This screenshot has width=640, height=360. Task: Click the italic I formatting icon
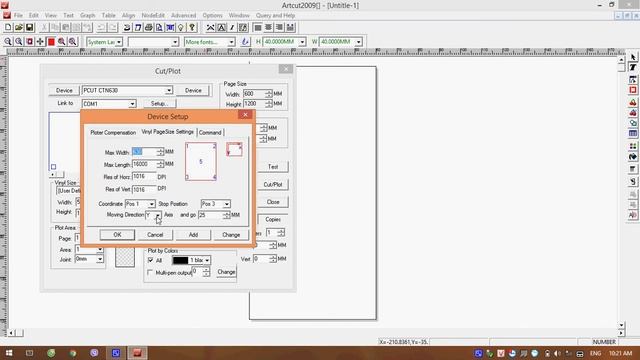(x=232, y=27)
